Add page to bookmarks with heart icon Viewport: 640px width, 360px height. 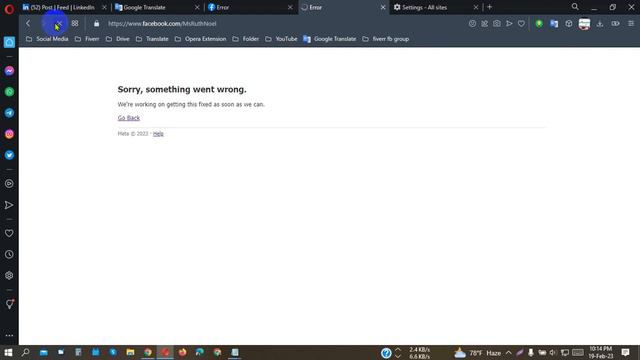pyautogui.click(x=521, y=24)
